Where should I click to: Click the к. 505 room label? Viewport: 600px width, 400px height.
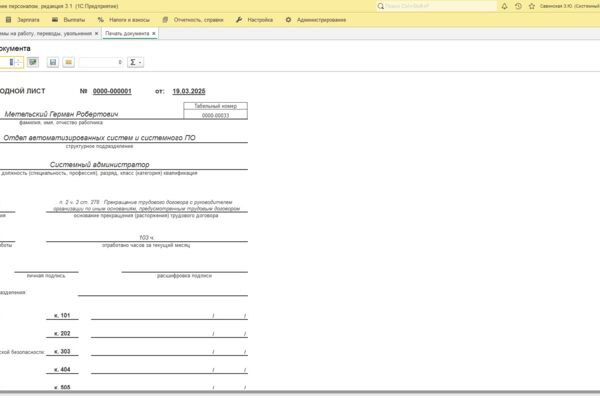[62, 387]
